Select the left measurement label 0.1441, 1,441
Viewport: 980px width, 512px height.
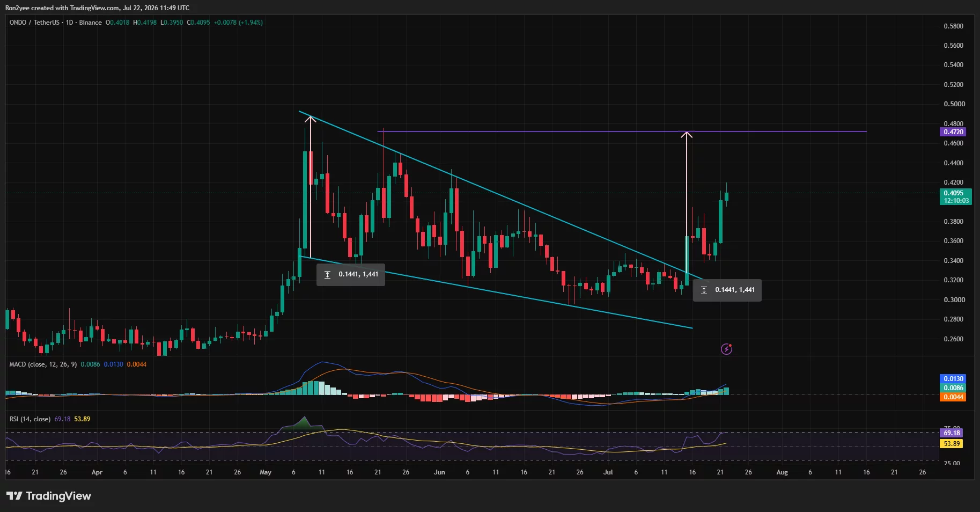point(351,274)
